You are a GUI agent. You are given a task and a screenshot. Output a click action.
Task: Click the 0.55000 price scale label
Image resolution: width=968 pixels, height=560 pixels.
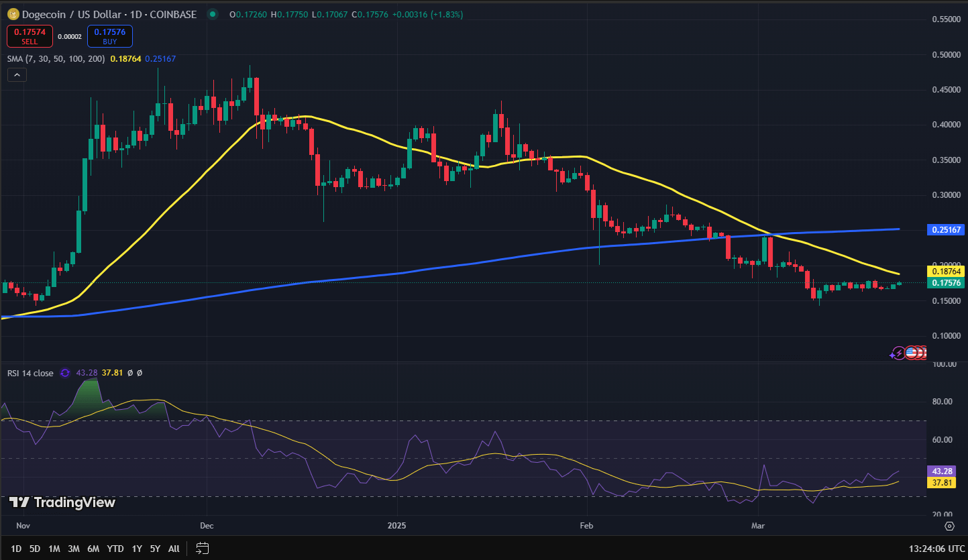click(946, 19)
